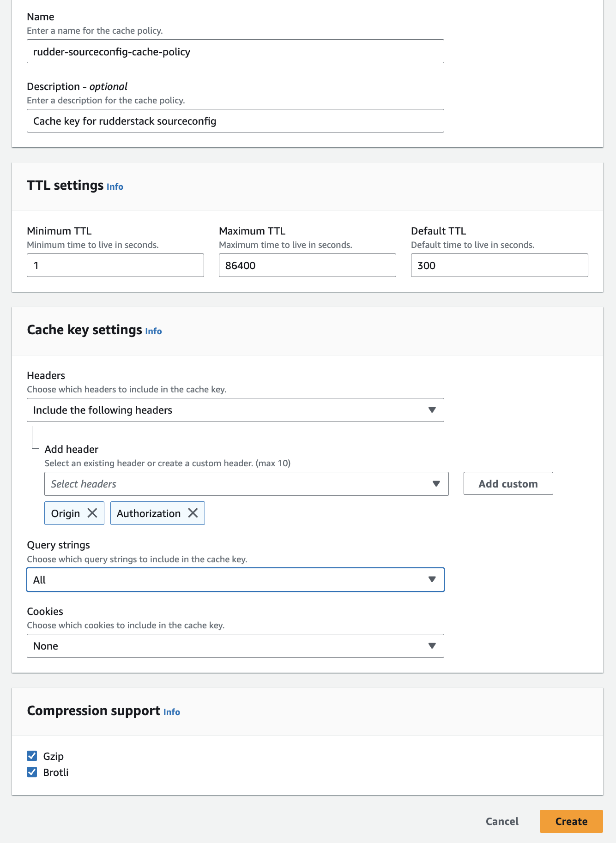Click the 'Minimum TTL' label
The height and width of the screenshot is (843, 616).
click(59, 231)
